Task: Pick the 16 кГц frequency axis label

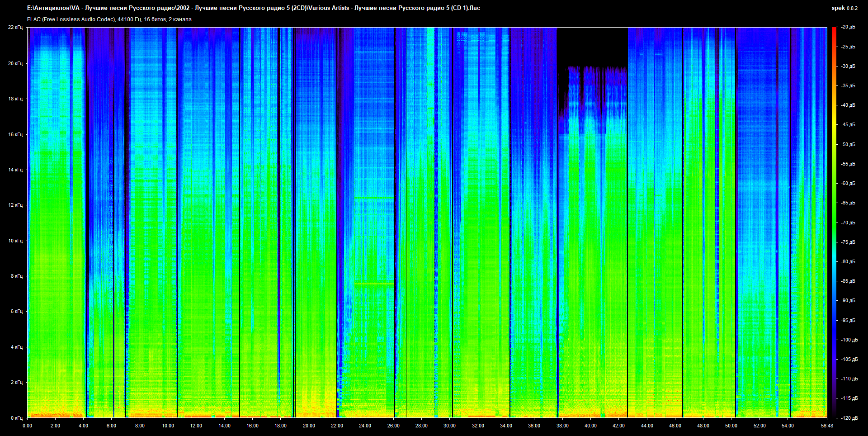Action: (15, 134)
